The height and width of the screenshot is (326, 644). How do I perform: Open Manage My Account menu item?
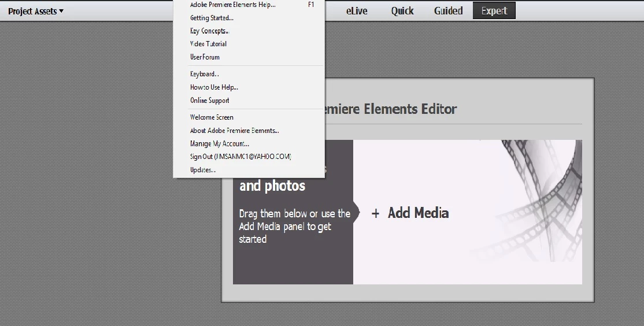pos(249,144)
